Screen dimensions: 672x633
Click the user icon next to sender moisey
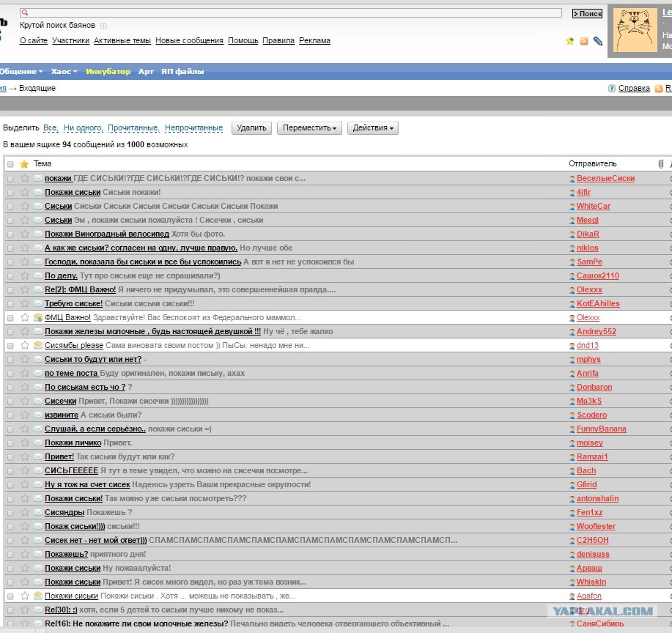pyautogui.click(x=572, y=443)
